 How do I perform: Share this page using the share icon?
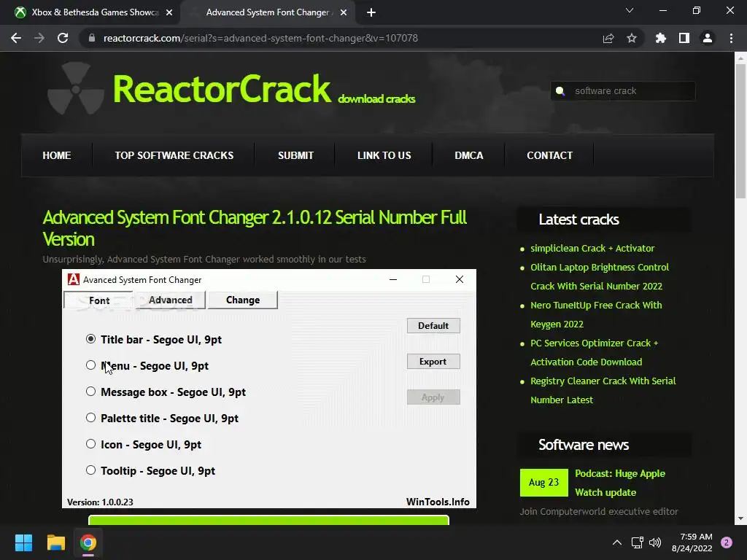click(x=608, y=38)
